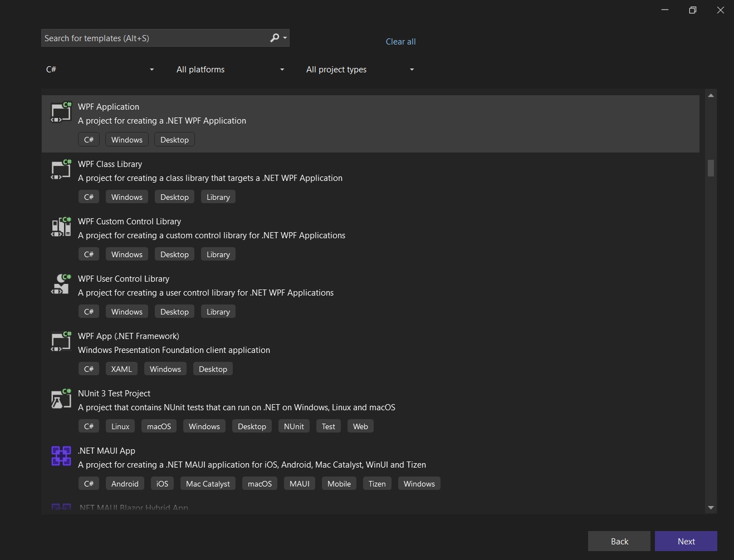734x560 pixels.
Task: Click Library tag under WPF Class Library
Action: [x=218, y=197]
